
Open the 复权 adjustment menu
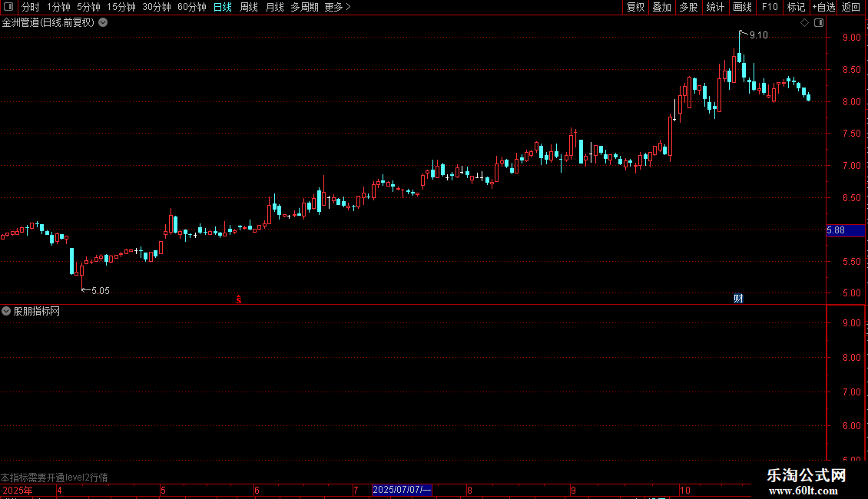point(635,7)
